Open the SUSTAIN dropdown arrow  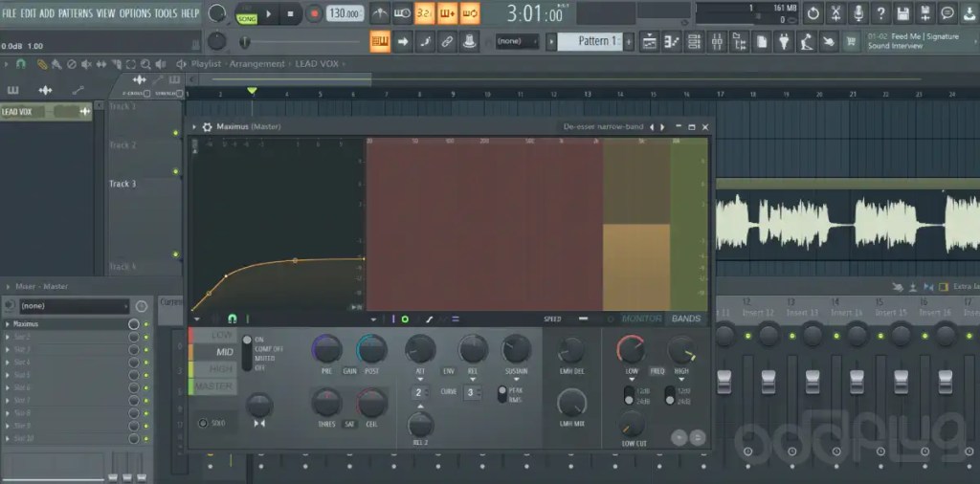pos(516,379)
